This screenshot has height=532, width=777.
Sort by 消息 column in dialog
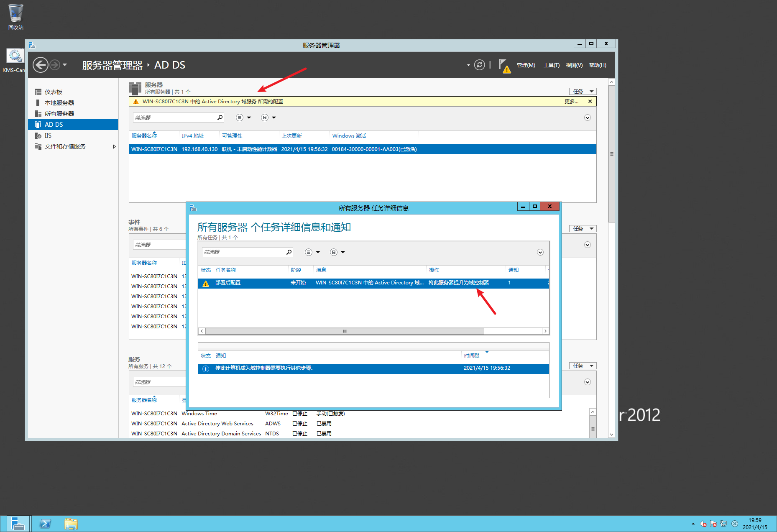pos(321,270)
